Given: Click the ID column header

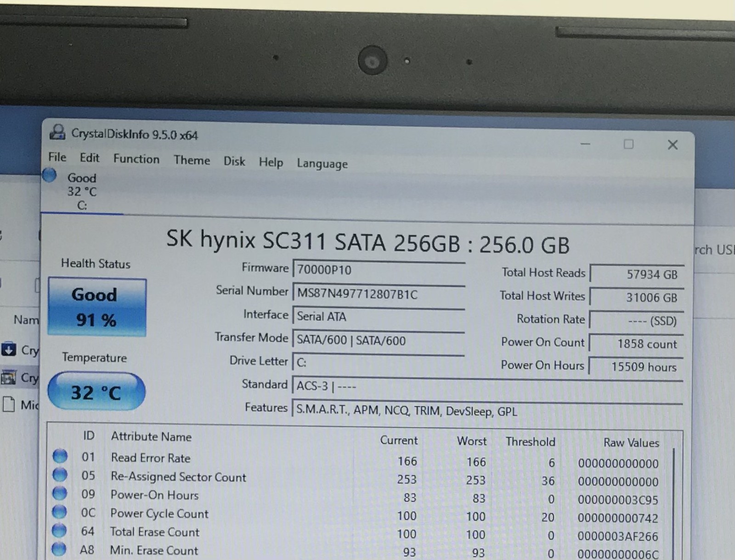Looking at the screenshot, I should [89, 435].
